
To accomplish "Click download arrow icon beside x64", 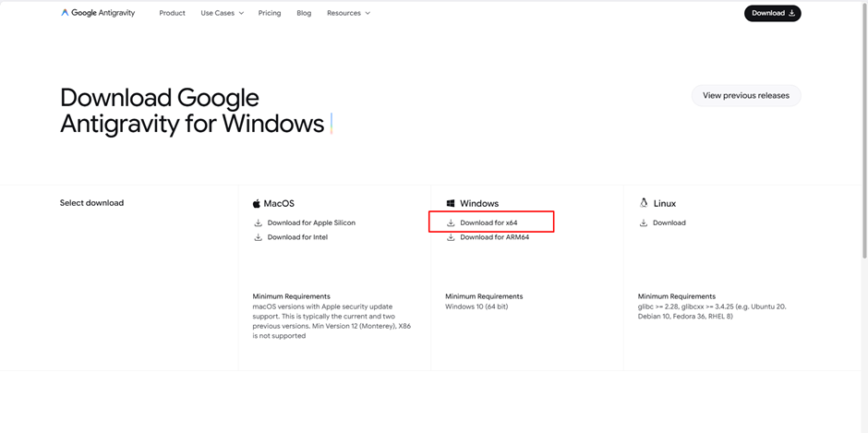I will pos(451,223).
